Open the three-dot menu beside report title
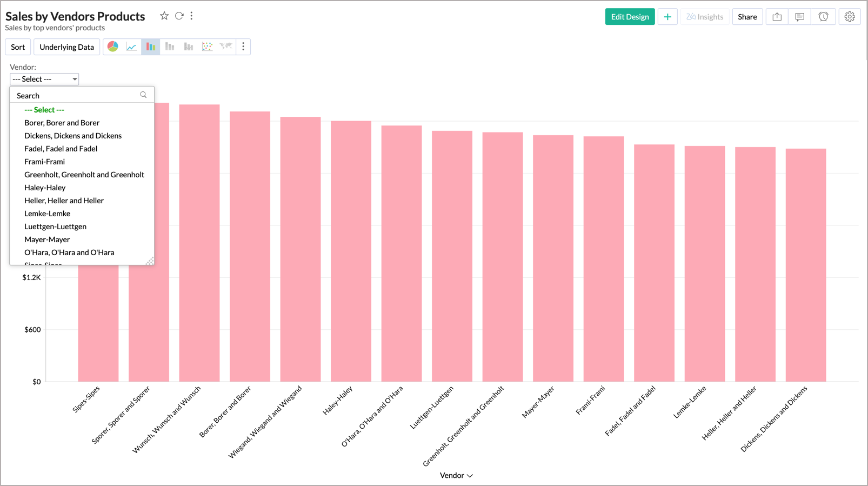 [191, 16]
